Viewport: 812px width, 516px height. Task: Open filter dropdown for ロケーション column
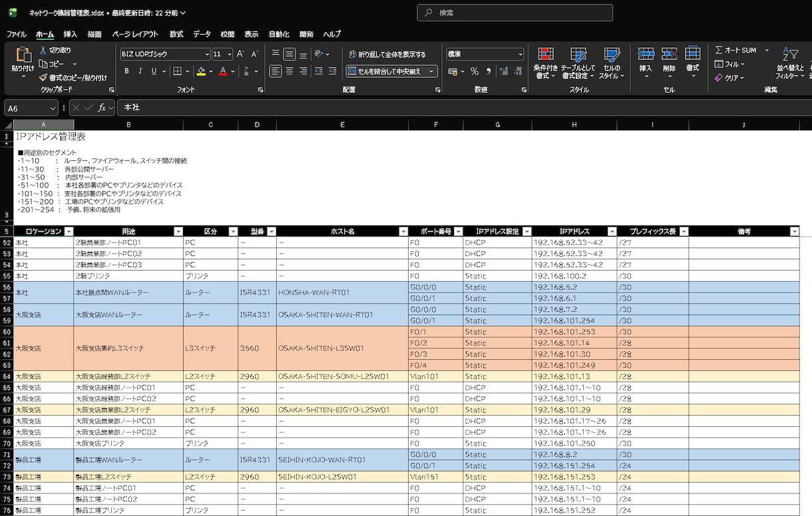point(69,231)
